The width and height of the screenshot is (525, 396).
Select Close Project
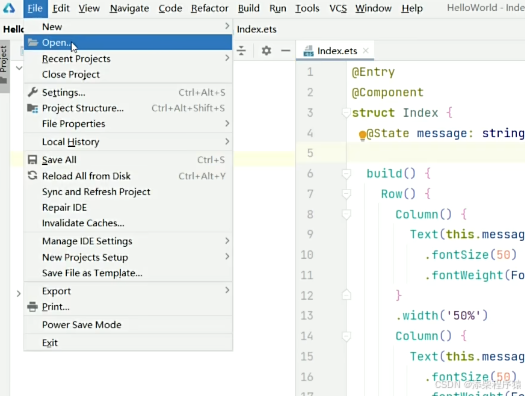pyautogui.click(x=128, y=74)
